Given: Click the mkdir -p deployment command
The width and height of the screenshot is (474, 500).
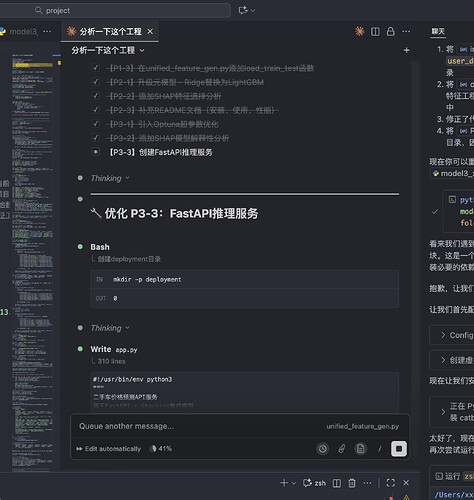Looking at the screenshot, I should [x=147, y=279].
